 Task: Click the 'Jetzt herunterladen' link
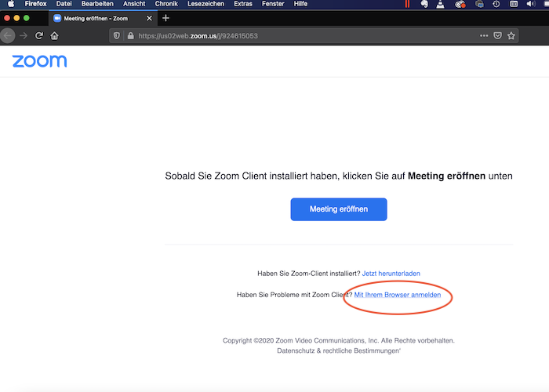point(391,274)
